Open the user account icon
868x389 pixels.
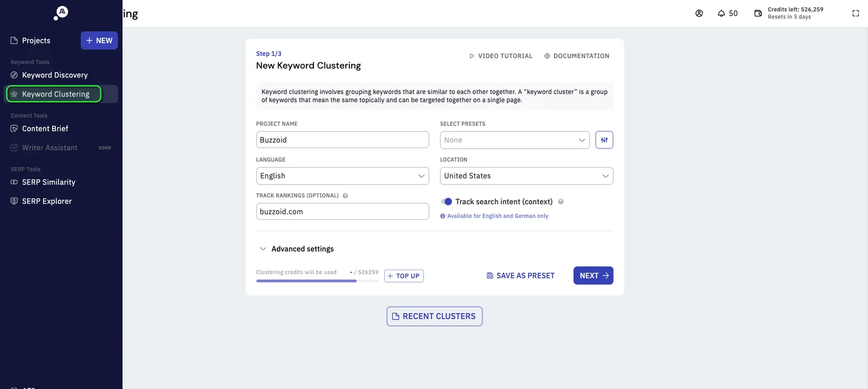699,14
